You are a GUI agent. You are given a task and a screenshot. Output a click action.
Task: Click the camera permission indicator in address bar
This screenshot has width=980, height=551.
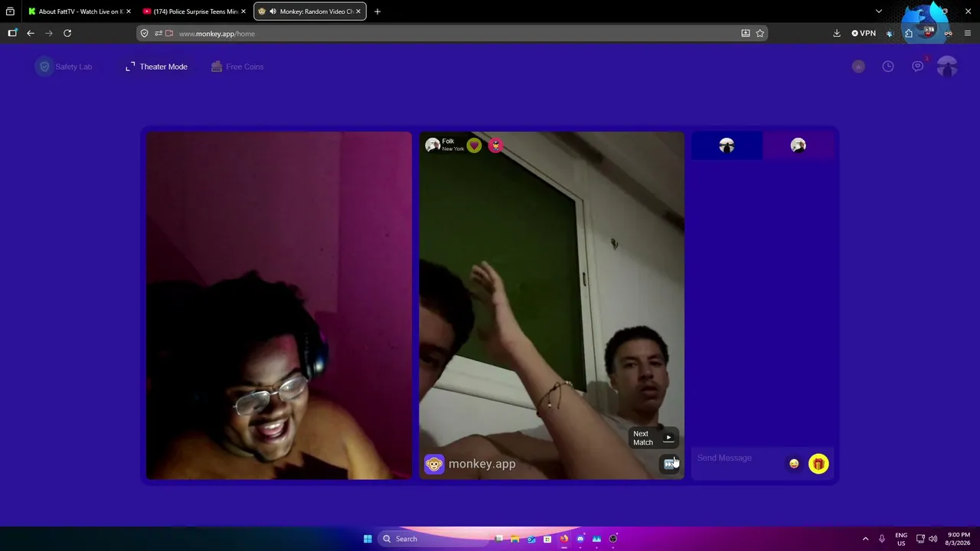coord(169,34)
